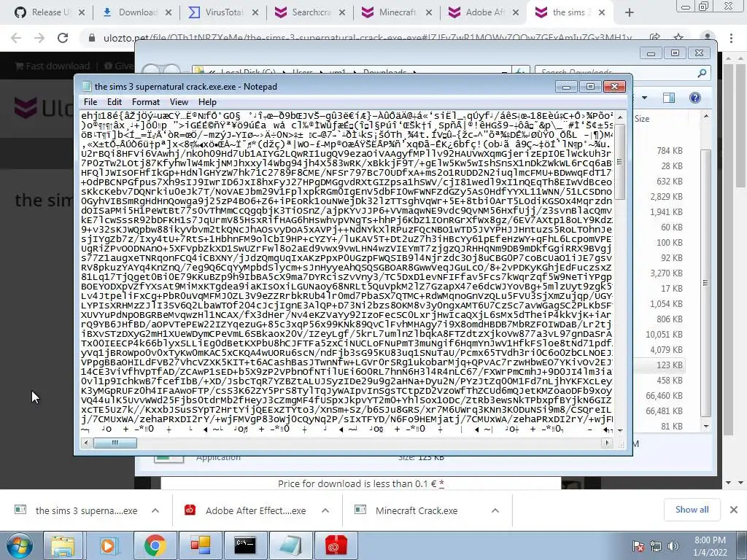Click Explorer file list scroll up arrow
This screenshot has width=747, height=560.
pyautogui.click(x=706, y=116)
